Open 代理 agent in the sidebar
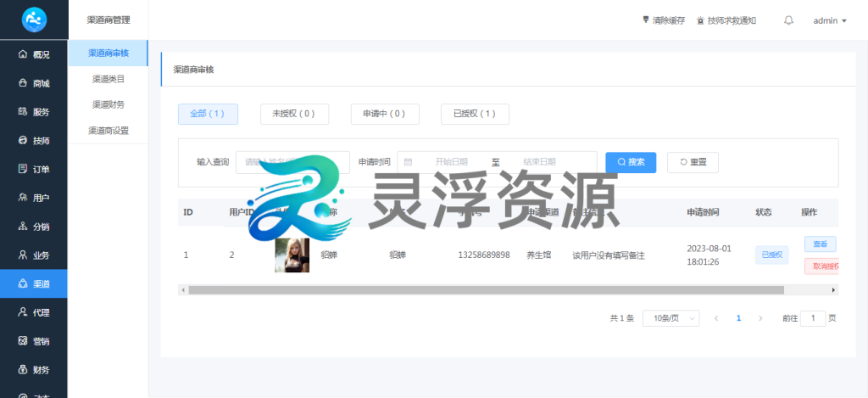 pos(34,312)
